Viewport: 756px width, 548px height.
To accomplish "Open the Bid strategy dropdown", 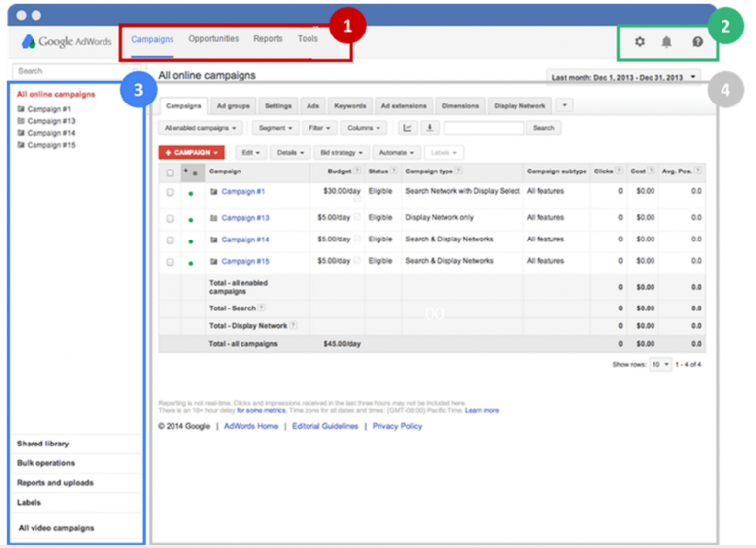I will (x=341, y=153).
